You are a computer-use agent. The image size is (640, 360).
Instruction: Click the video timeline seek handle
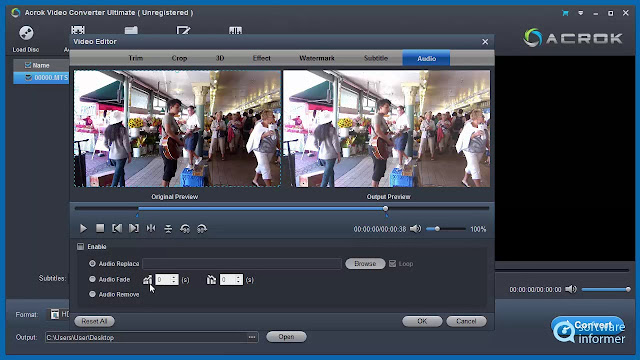click(385, 209)
